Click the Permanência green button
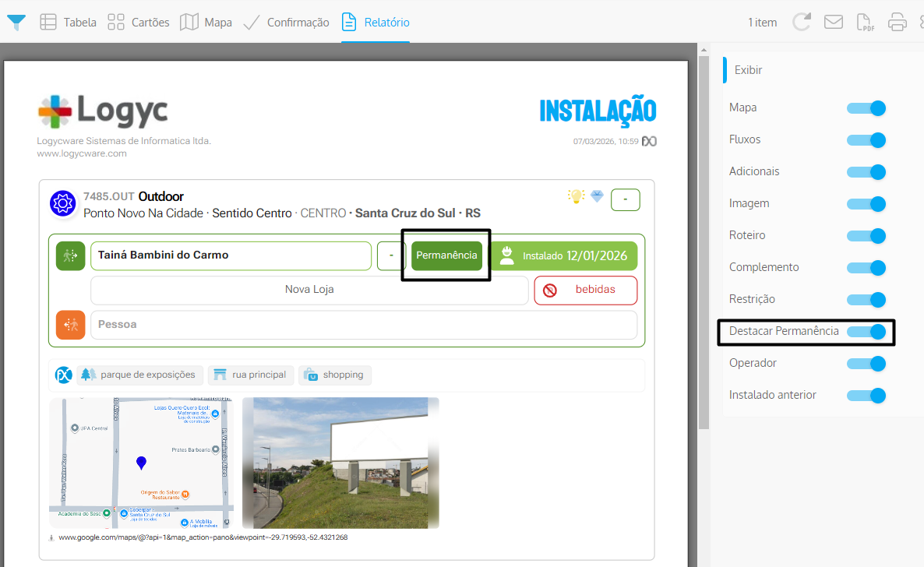Viewport: 924px width, 567px height. pos(445,255)
